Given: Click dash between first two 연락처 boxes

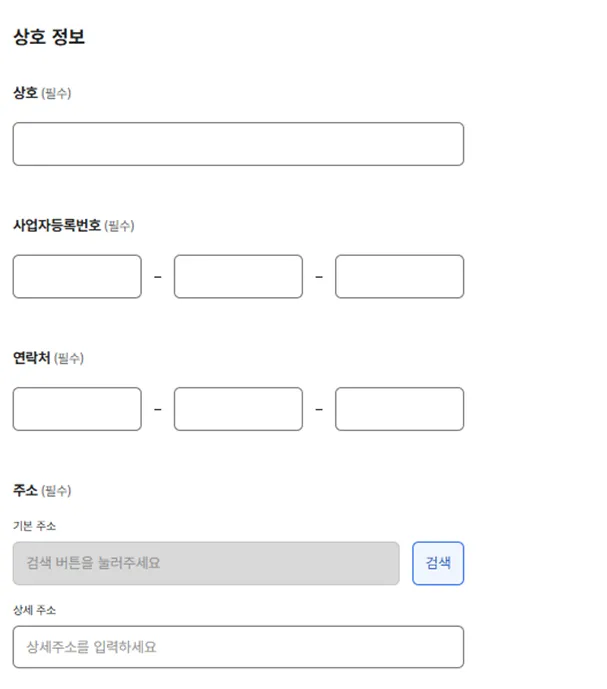Looking at the screenshot, I should tap(158, 409).
